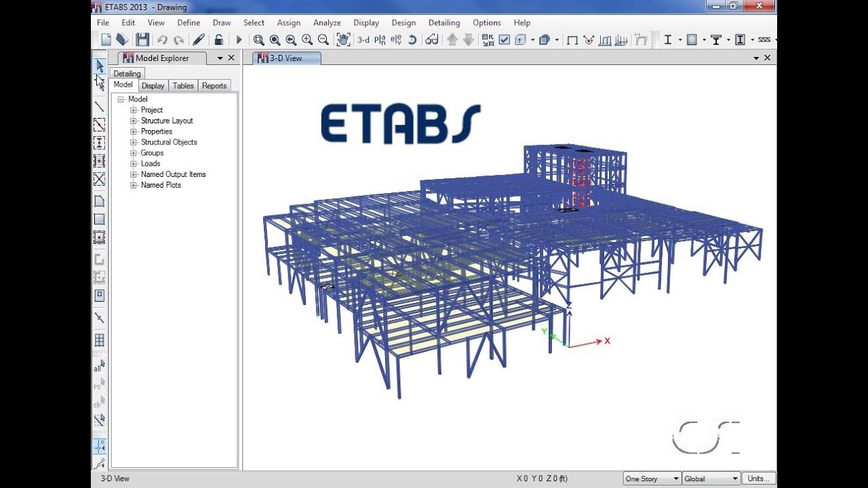The width and height of the screenshot is (868, 488).
Task: Toggle the select pointer mode in sidebar
Action: pos(99,66)
